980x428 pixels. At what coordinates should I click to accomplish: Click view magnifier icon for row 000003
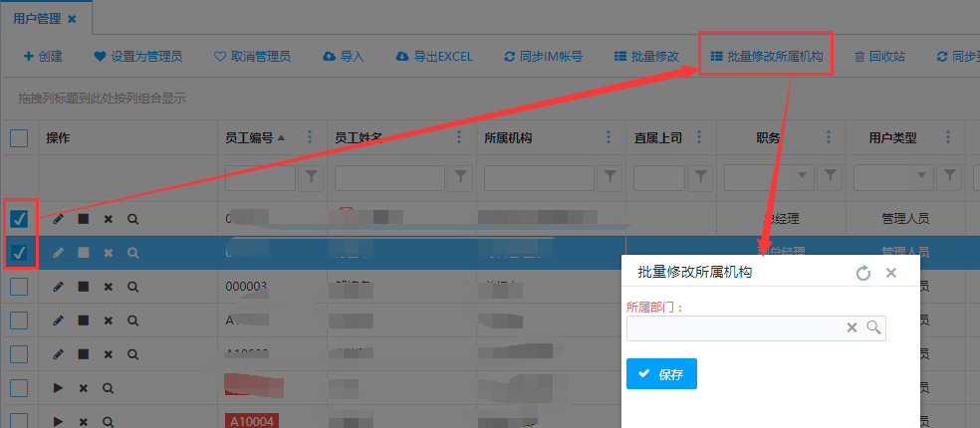[132, 287]
